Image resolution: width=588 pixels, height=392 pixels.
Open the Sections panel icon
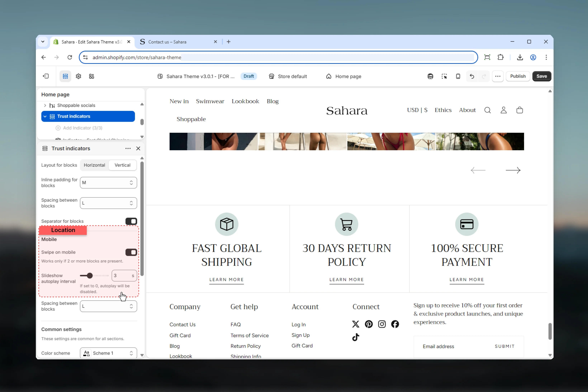point(65,76)
